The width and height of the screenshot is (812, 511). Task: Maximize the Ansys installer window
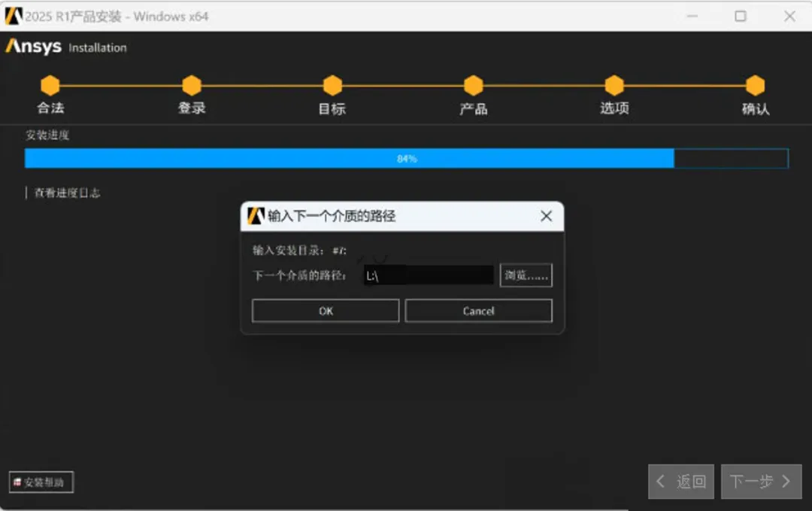tap(741, 16)
